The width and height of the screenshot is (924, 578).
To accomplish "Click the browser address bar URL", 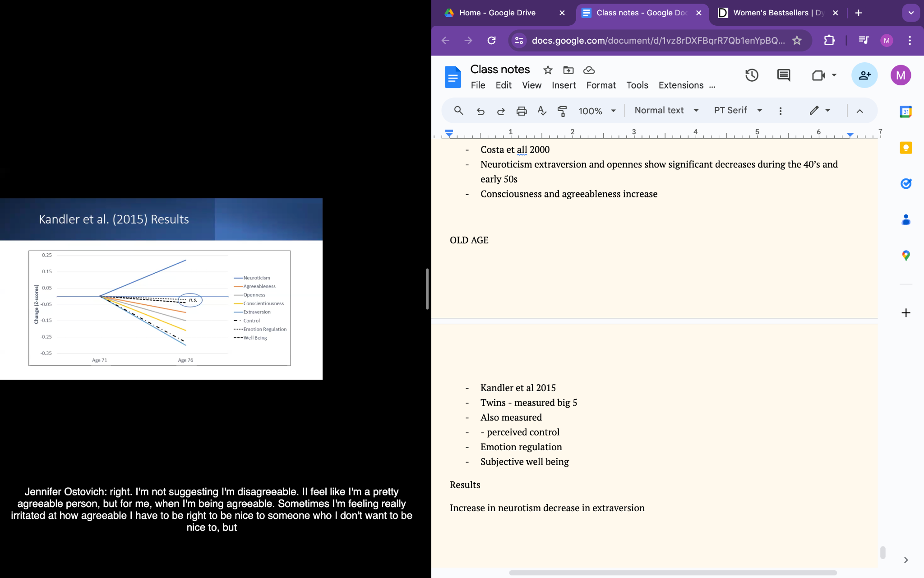I will coord(657,40).
